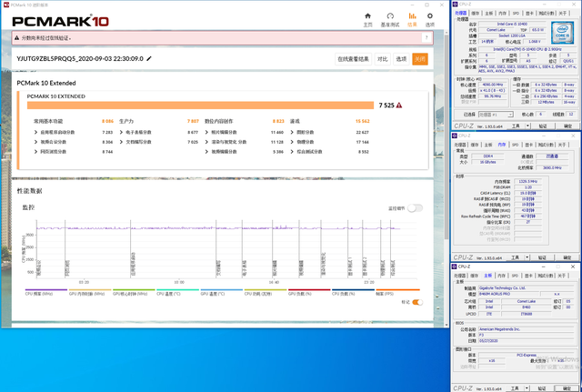Click warning triangle beside score 7 525

(398, 106)
